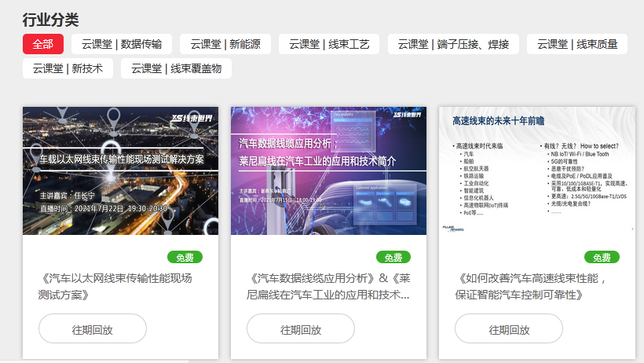This screenshot has width=644, height=363.
Task: Filter by 云课堂 | 新能源
Action: [x=225, y=44]
